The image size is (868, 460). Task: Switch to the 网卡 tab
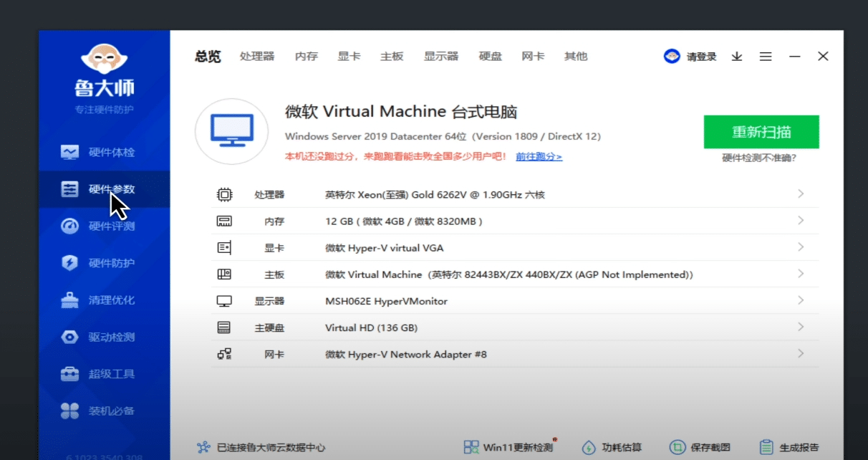534,57
